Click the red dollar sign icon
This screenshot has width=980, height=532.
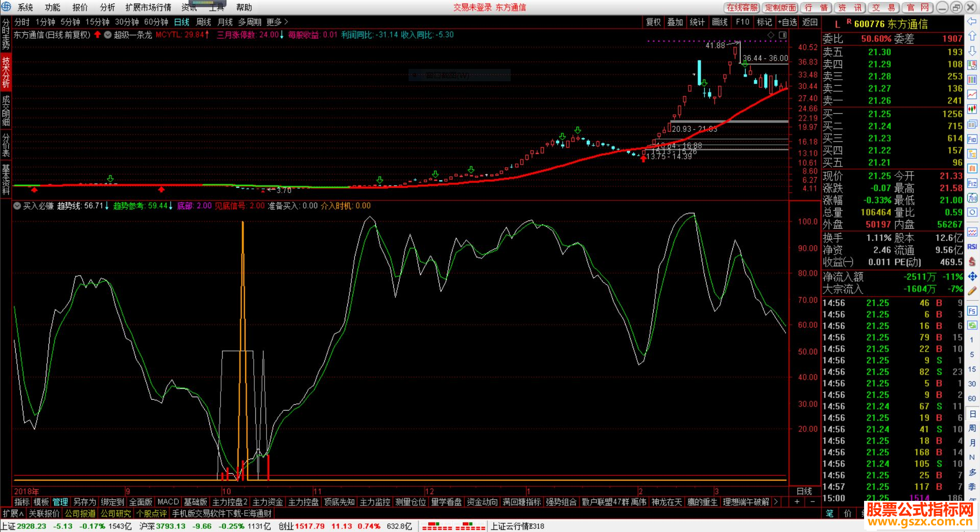(972, 261)
